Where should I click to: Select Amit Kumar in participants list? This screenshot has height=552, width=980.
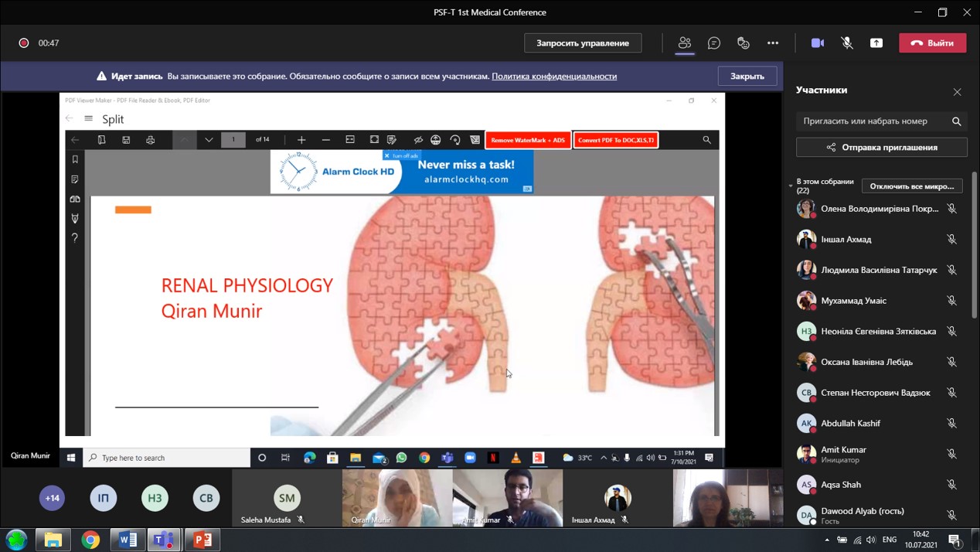(843, 450)
